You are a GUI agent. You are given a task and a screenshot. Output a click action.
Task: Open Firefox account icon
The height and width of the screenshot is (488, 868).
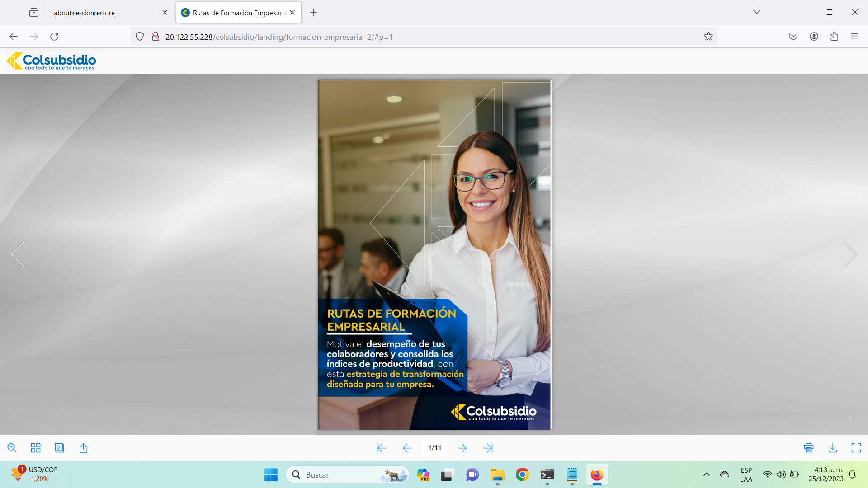pos(814,37)
